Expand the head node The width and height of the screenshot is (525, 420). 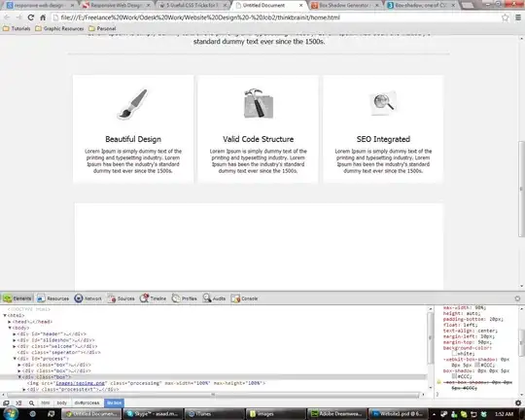(10, 322)
